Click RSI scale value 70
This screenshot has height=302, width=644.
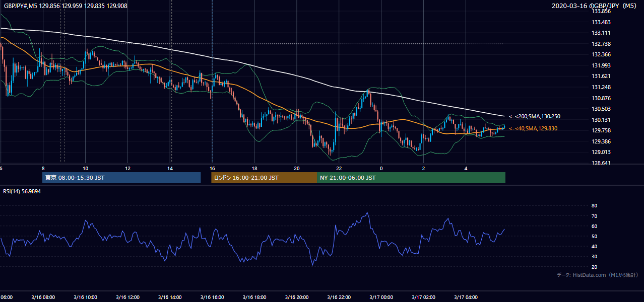coord(594,216)
